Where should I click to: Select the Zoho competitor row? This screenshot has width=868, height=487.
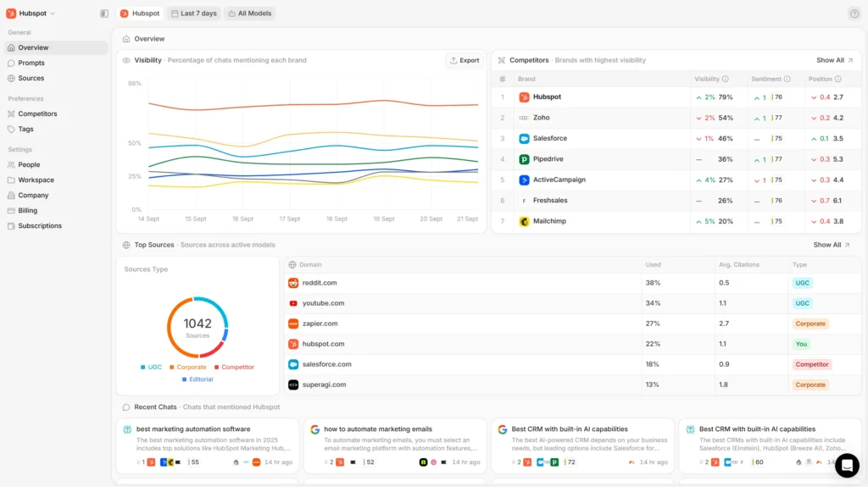(x=676, y=118)
